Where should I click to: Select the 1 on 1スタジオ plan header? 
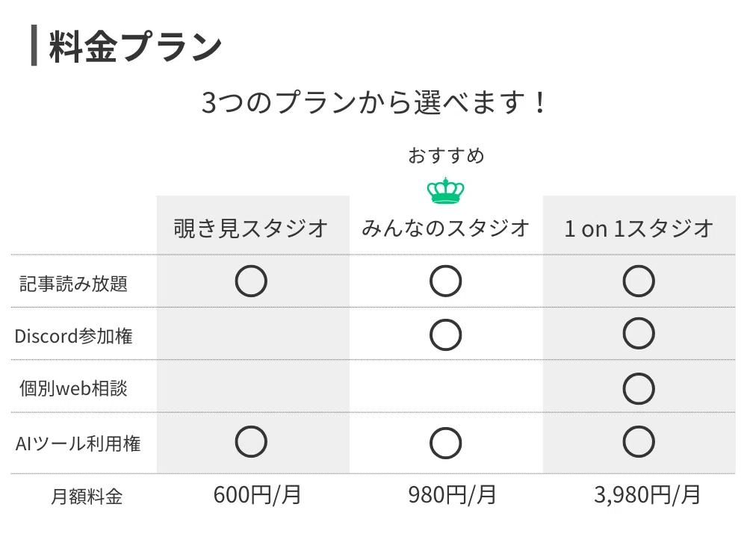click(639, 228)
